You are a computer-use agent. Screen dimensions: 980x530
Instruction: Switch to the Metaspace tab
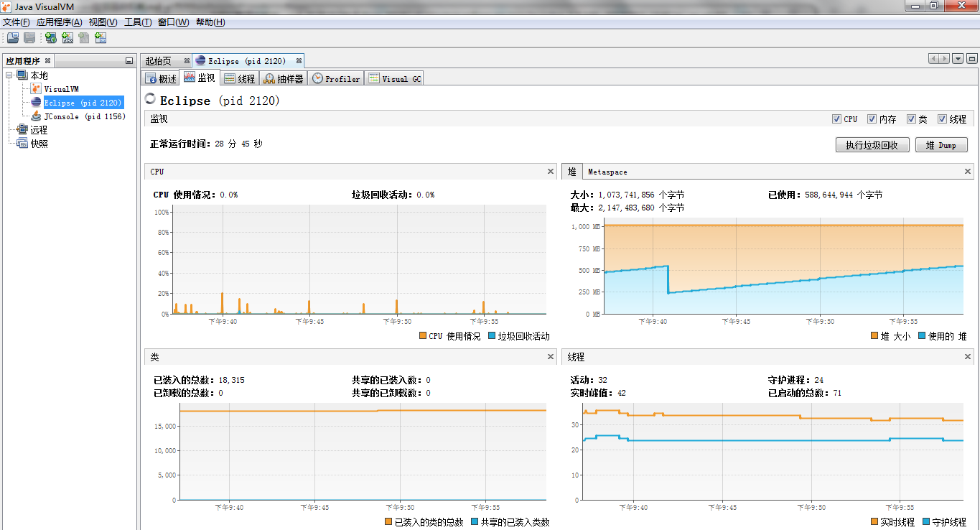607,172
